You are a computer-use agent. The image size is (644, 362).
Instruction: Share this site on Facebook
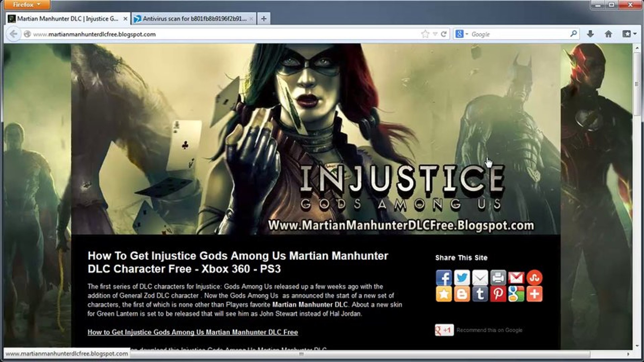click(444, 278)
